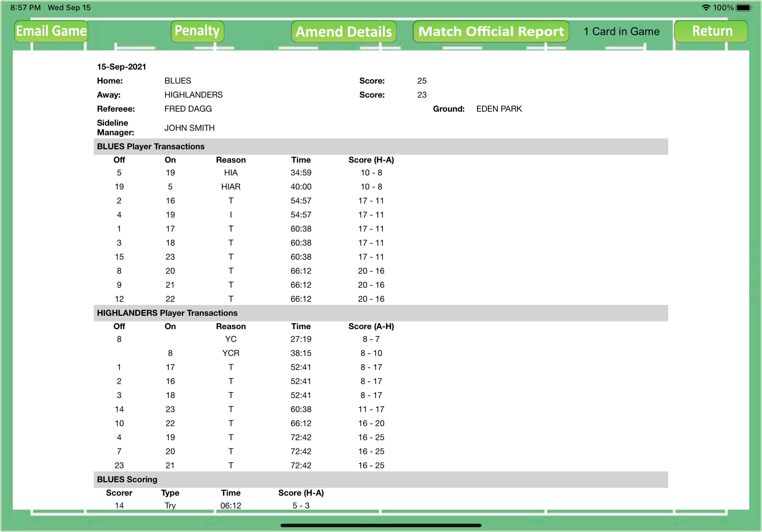The width and height of the screenshot is (762, 532).
Task: Open the Penalty button
Action: (198, 31)
